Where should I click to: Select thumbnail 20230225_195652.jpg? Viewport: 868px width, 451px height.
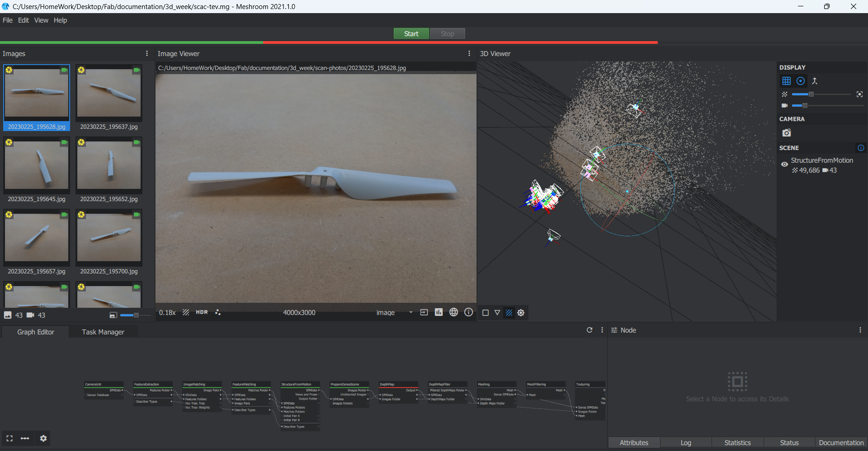(x=109, y=170)
